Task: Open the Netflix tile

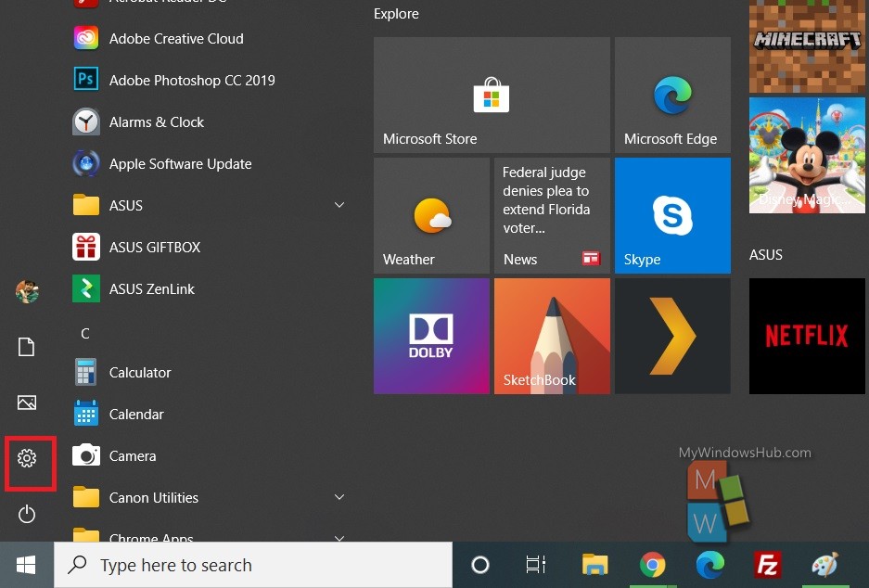Action: pyautogui.click(x=805, y=336)
